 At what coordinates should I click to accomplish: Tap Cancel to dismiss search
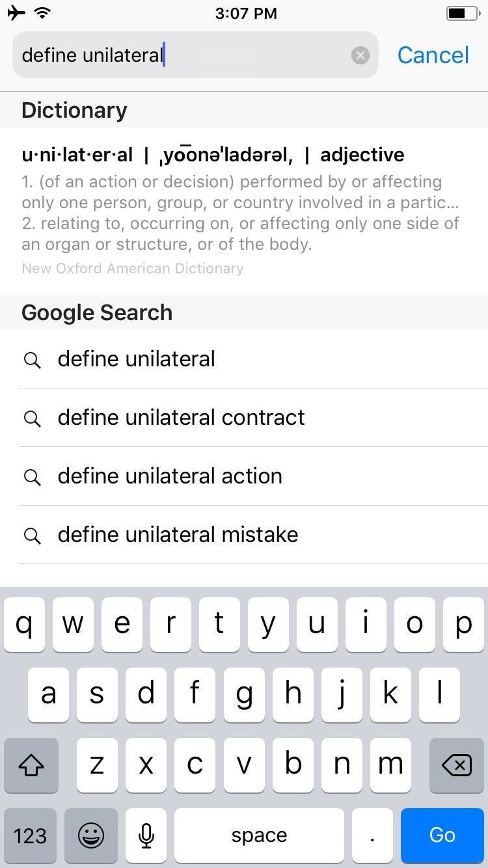pos(433,55)
